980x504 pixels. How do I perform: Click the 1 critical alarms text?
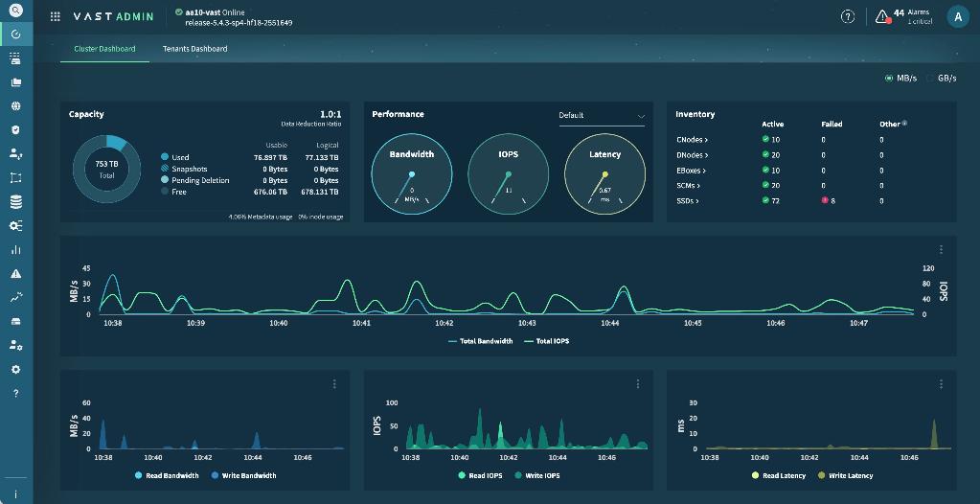pos(920,22)
